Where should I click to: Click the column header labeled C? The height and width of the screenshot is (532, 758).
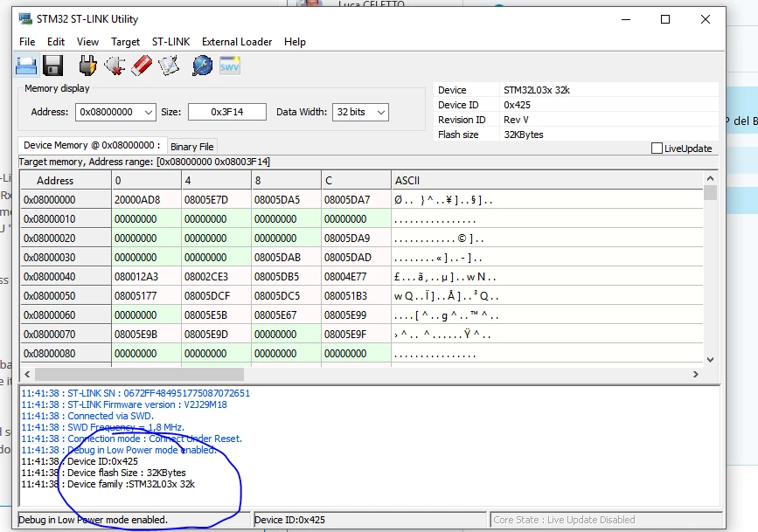pos(357,181)
